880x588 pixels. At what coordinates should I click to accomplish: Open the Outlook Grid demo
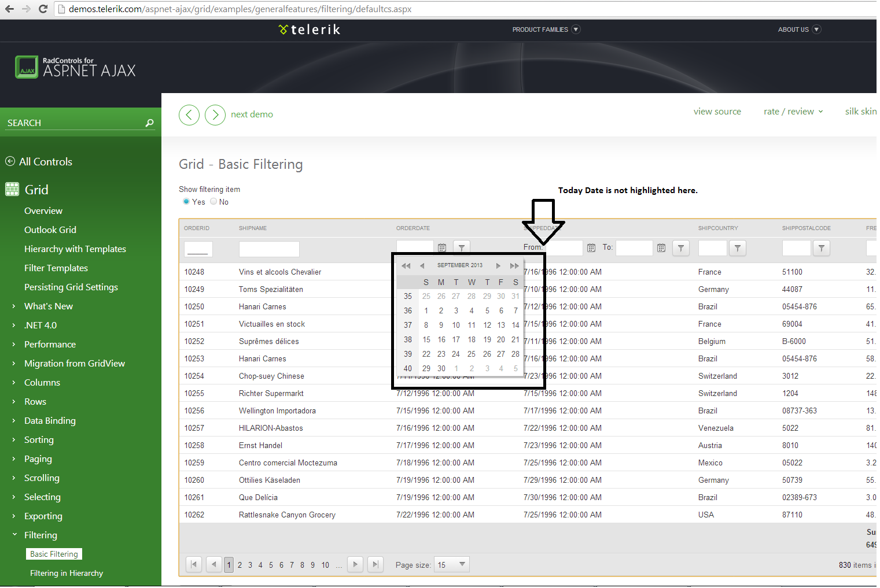tap(50, 230)
